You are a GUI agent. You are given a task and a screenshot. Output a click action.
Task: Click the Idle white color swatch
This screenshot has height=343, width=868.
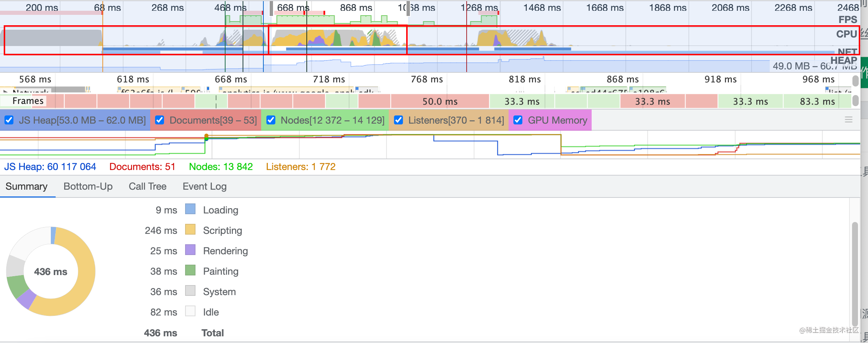(x=190, y=311)
